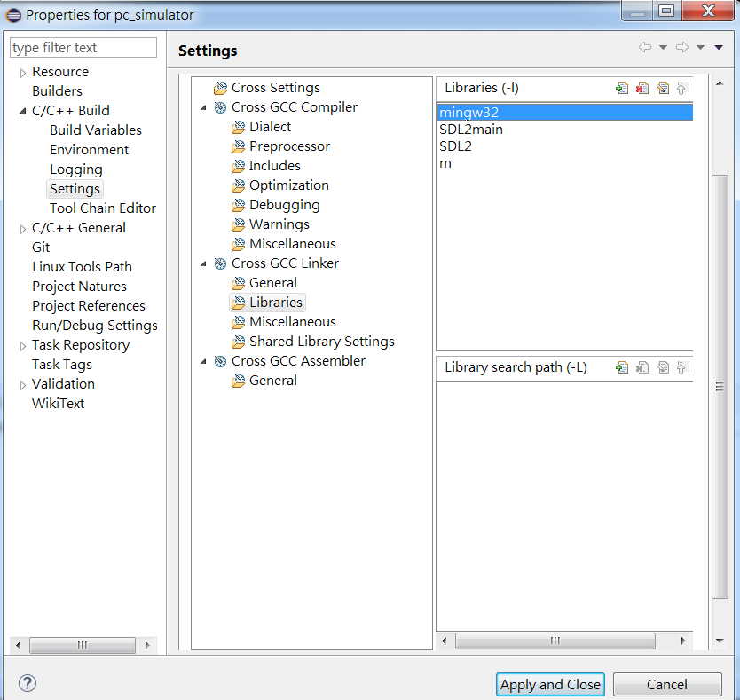This screenshot has height=700, width=740.
Task: Collapse the Cross GCC Linker section
Action: [x=203, y=263]
